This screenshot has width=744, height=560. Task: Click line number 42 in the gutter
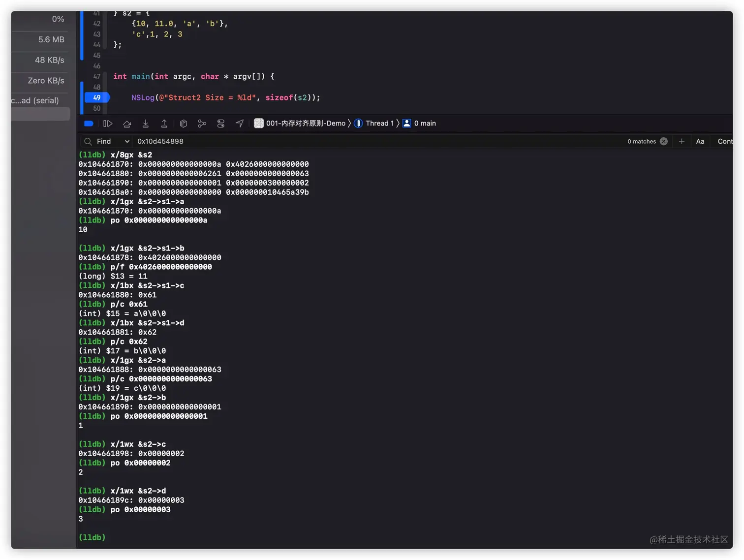97,24
